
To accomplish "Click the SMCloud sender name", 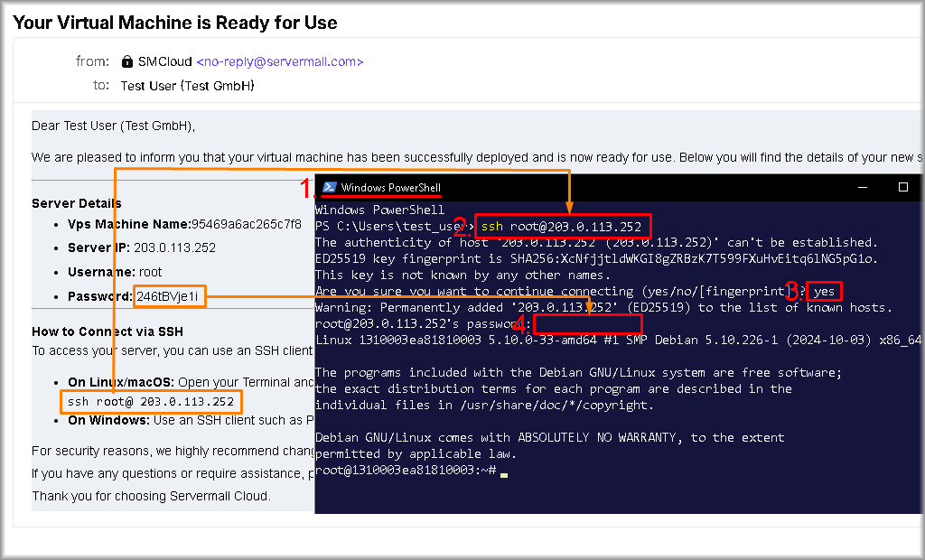I will (x=164, y=62).
